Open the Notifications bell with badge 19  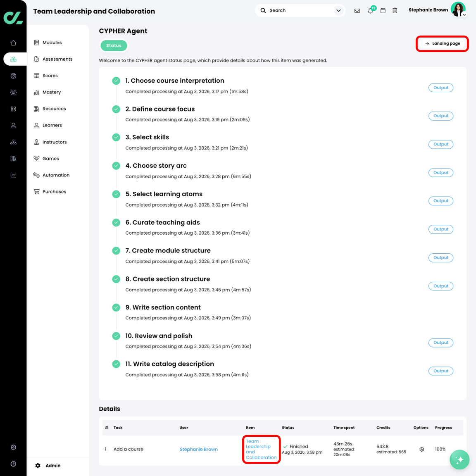point(370,11)
